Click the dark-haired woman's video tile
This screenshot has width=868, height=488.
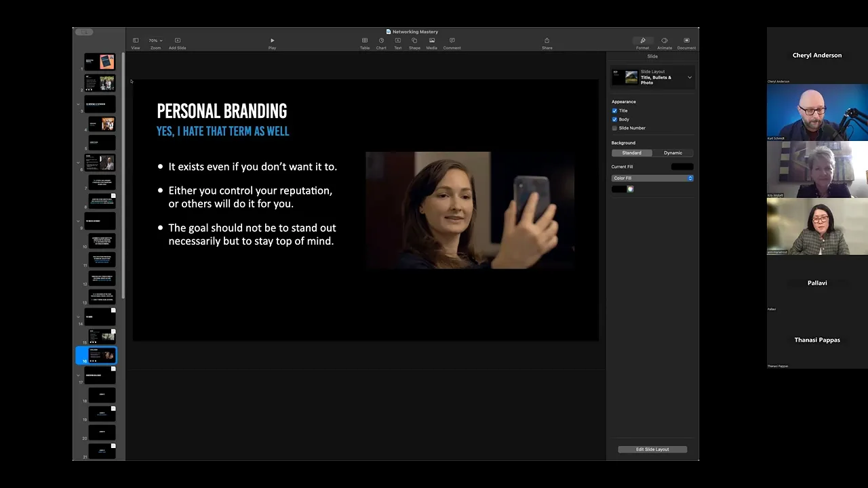pos(817,226)
